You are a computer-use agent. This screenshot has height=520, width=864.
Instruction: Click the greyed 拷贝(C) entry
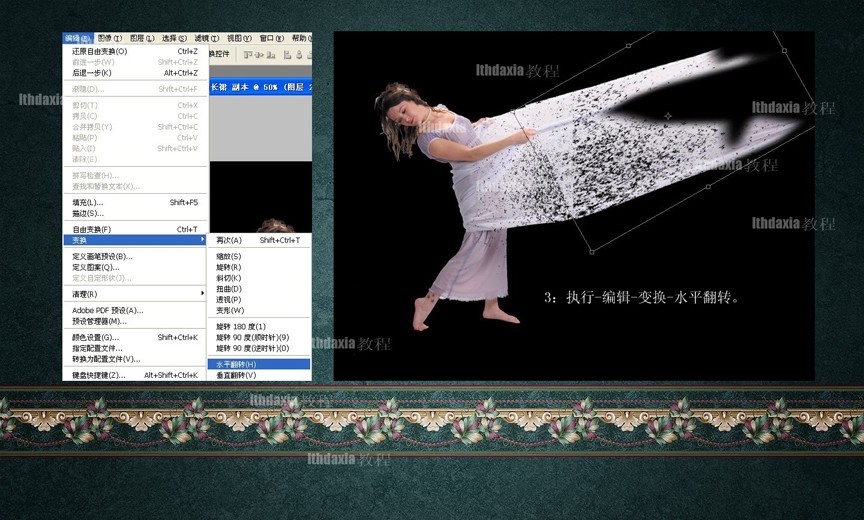(x=135, y=116)
